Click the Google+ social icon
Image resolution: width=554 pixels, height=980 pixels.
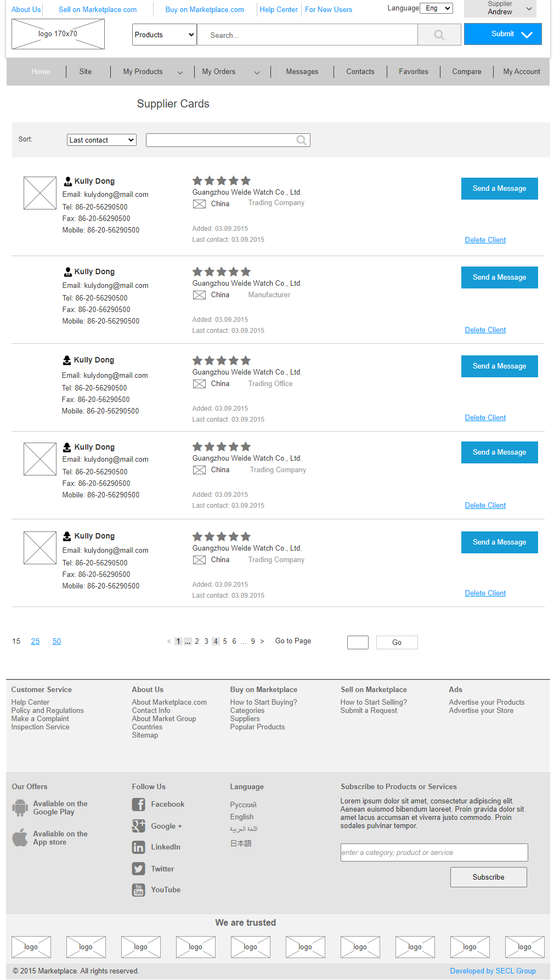(138, 826)
